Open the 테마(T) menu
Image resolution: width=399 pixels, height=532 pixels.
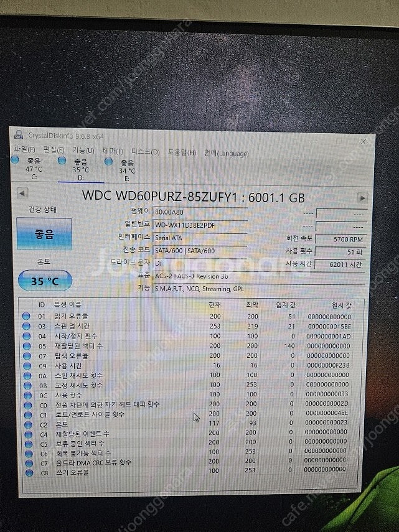click(x=113, y=151)
